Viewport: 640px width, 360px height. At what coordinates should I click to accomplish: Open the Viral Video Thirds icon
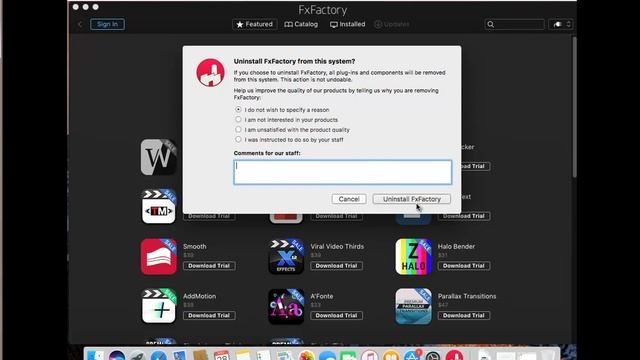(286, 256)
